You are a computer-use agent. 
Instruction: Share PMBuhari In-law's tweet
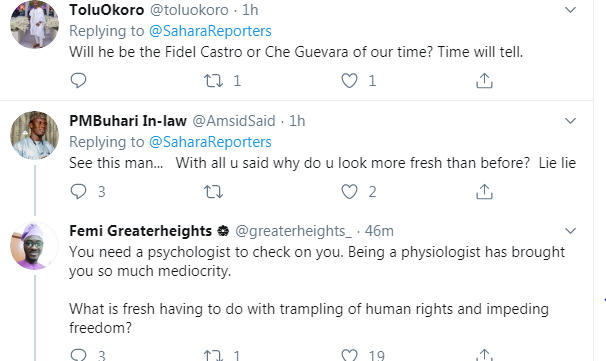(x=484, y=191)
